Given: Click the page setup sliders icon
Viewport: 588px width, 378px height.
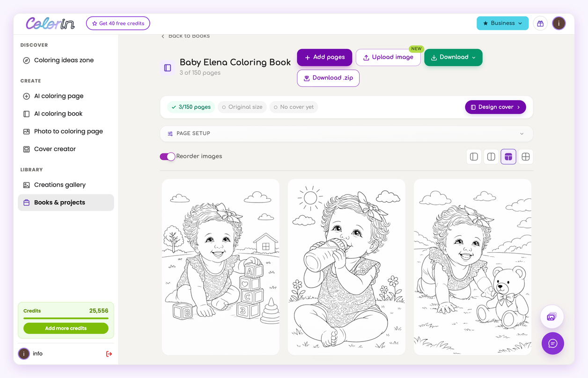Looking at the screenshot, I should [x=170, y=133].
